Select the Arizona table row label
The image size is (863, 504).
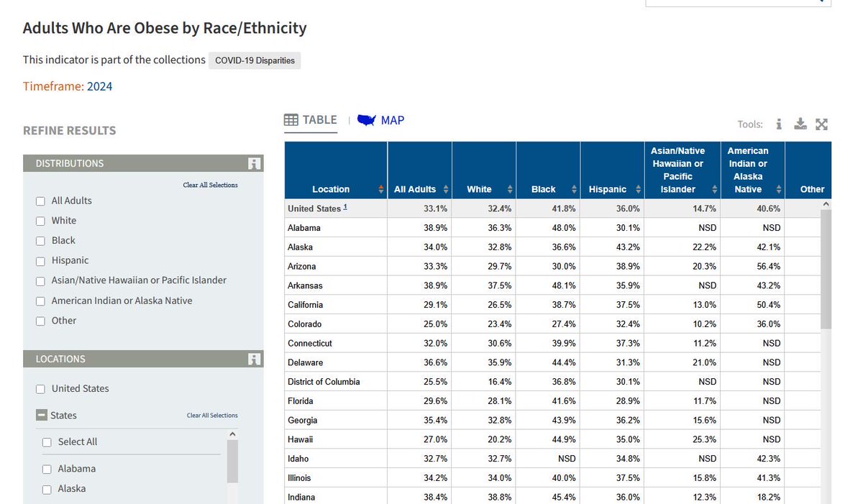click(303, 267)
